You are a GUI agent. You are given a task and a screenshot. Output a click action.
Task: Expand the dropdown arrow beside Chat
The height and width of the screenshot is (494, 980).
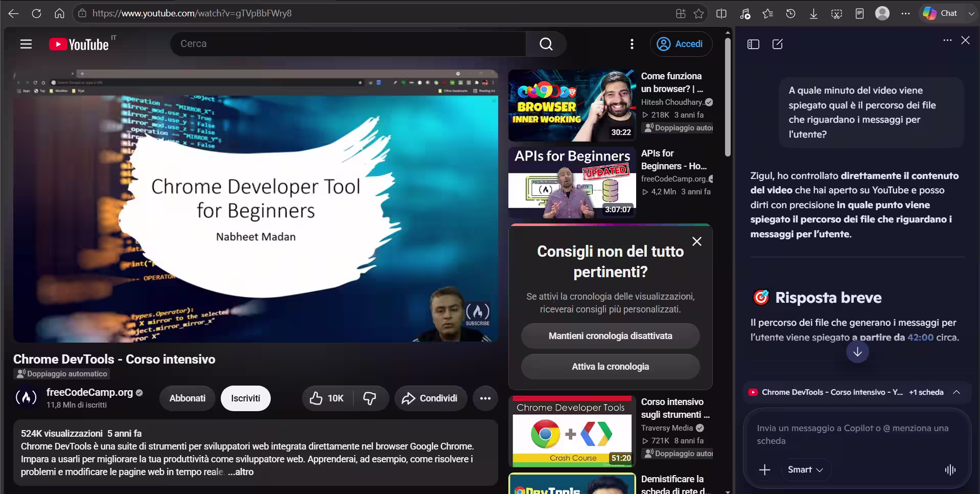click(971, 14)
